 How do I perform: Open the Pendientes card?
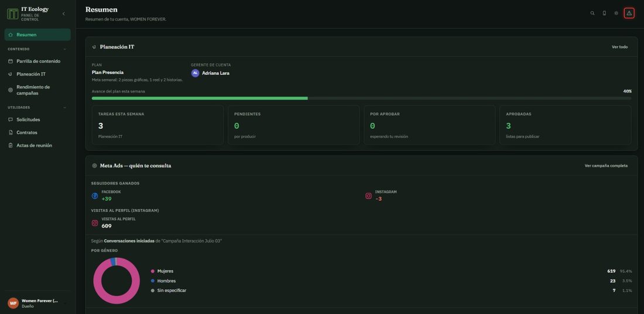pyautogui.click(x=294, y=125)
